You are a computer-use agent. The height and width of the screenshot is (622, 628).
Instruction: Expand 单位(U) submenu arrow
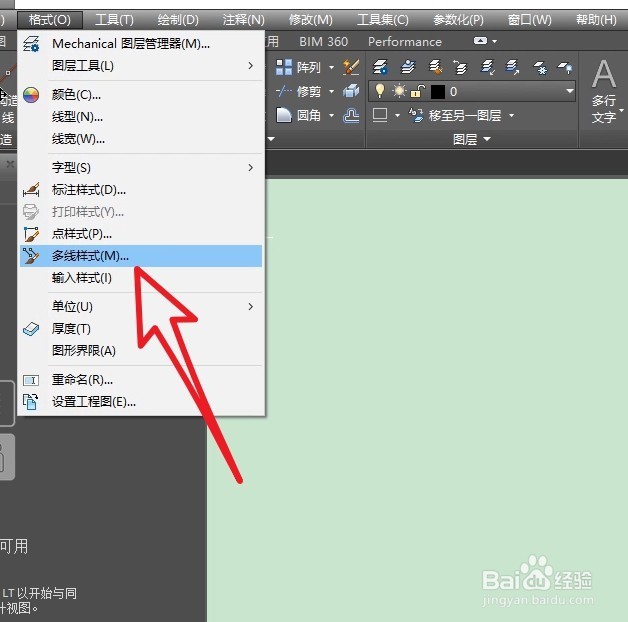point(251,306)
